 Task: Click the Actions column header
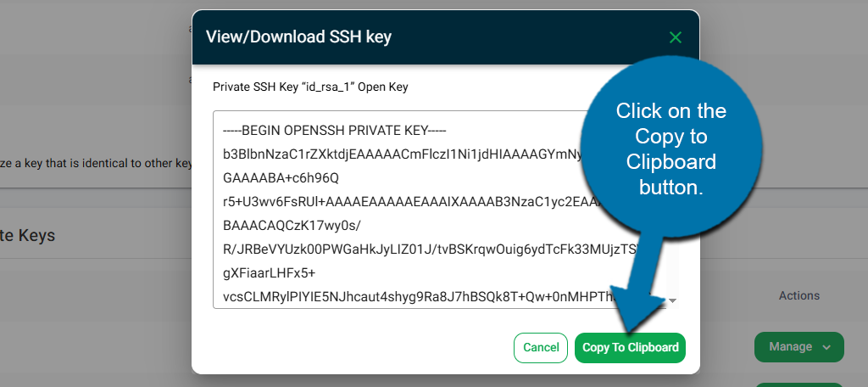pyautogui.click(x=798, y=295)
